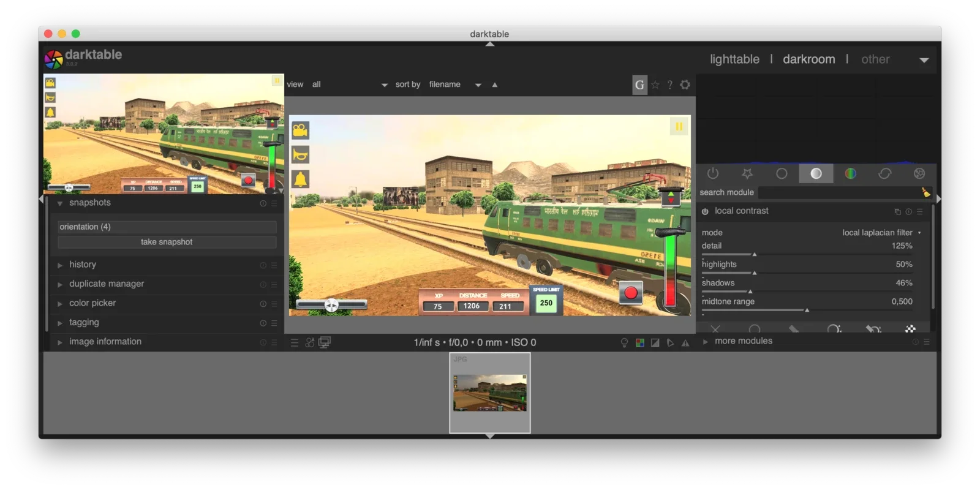Toggle the local contrast module power switch
Screen dimensions: 980x490
pyautogui.click(x=705, y=211)
